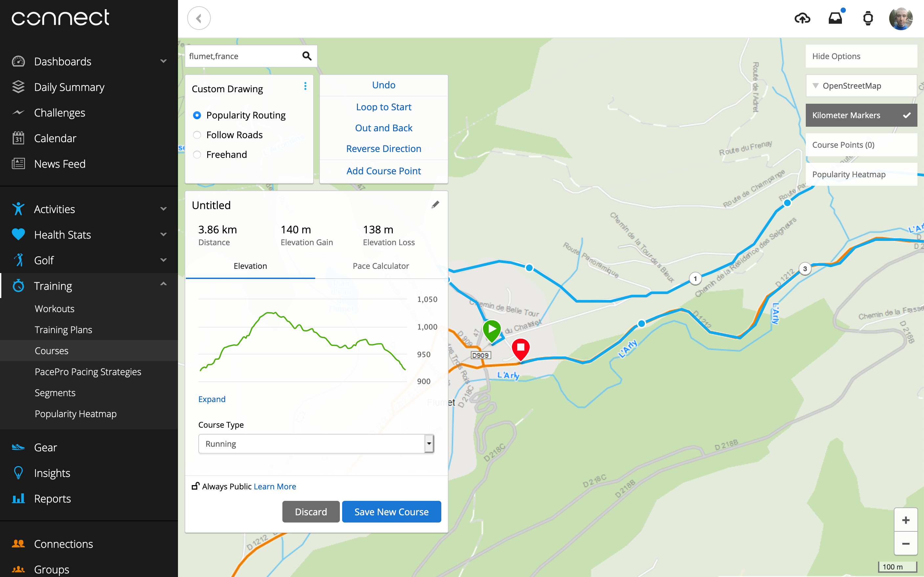Screen dimensions: 924x577
Task: Click the cloud upload icon
Action: [802, 18]
